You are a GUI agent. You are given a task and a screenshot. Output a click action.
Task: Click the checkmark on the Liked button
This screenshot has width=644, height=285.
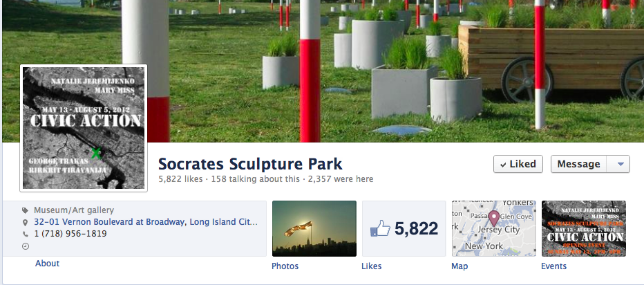[x=503, y=165]
